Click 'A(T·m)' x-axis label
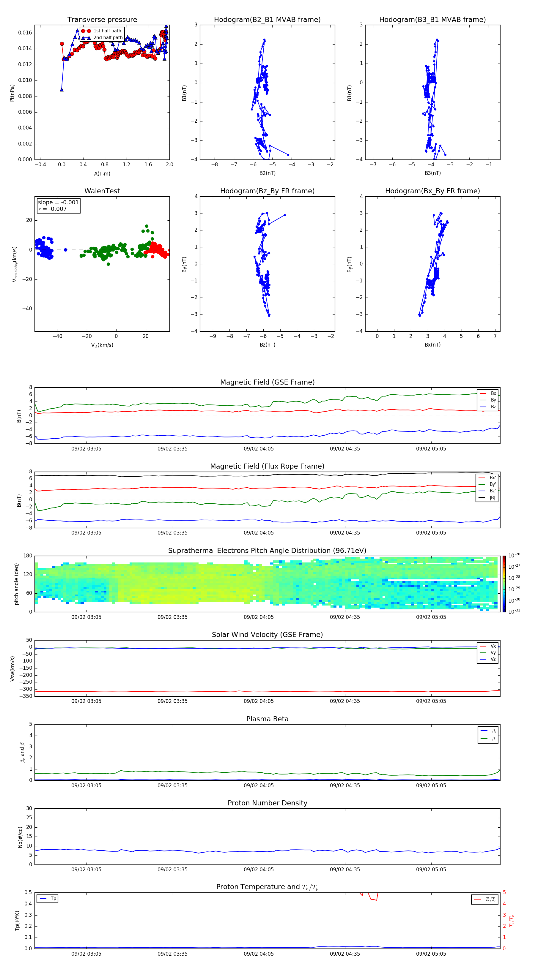 pyautogui.click(x=102, y=174)
